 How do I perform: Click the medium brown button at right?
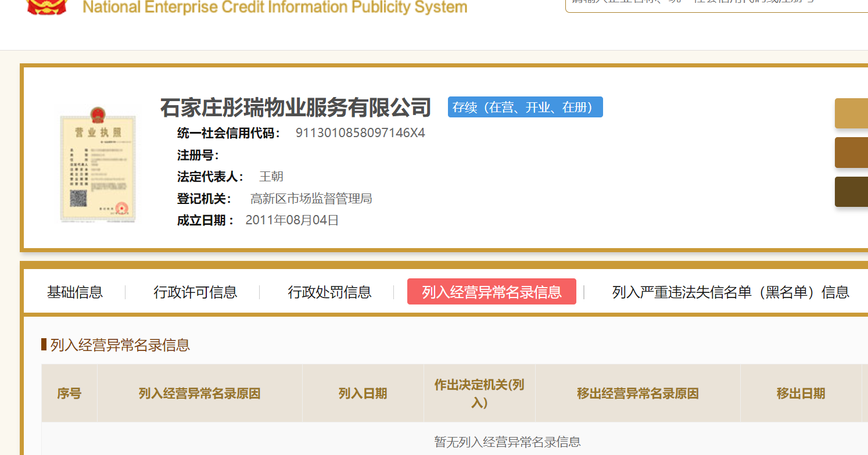pyautogui.click(x=851, y=152)
